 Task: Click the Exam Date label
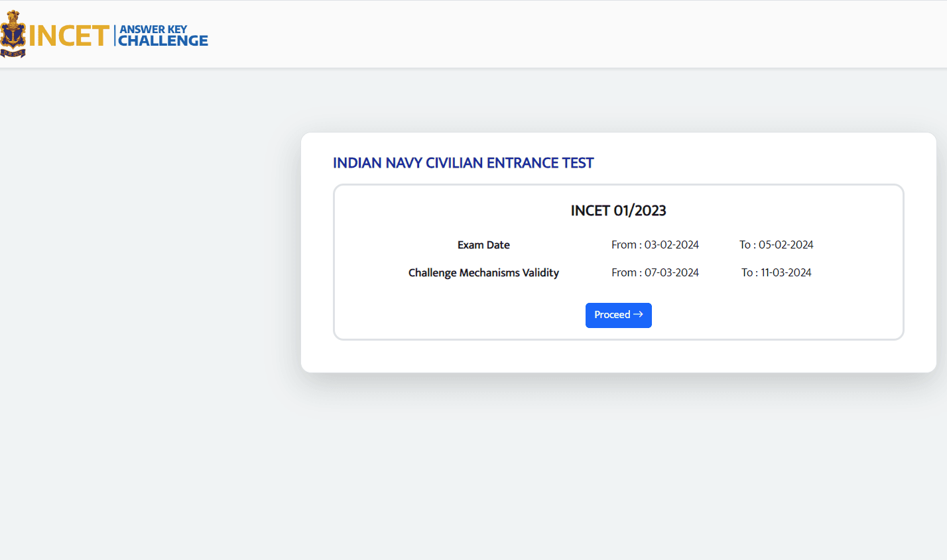coord(483,245)
